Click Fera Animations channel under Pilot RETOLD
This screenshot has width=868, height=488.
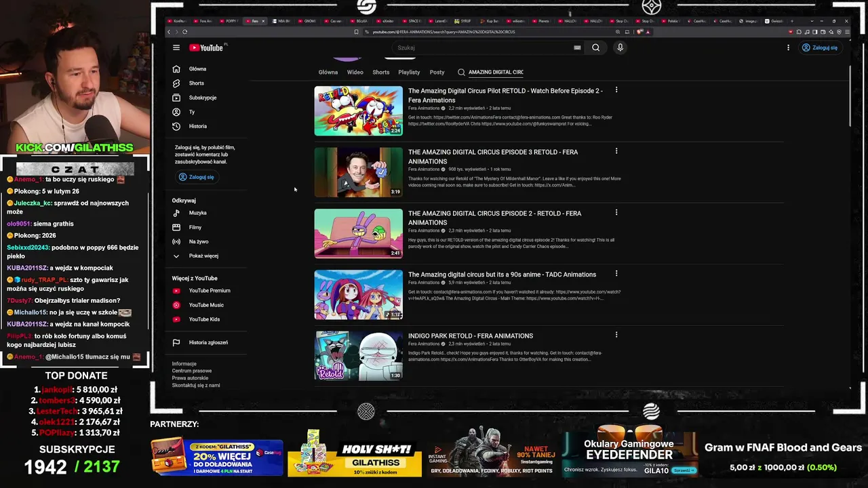pos(424,108)
